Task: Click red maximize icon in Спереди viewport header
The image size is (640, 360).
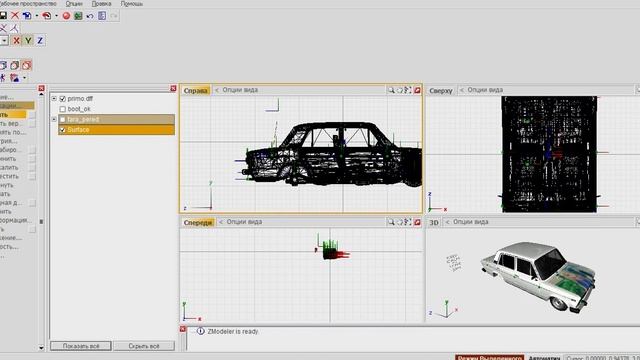Action: click(x=417, y=222)
